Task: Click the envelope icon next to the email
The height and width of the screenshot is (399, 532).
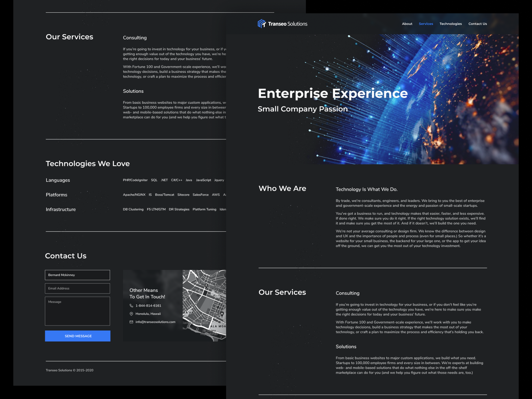Action: [131, 322]
